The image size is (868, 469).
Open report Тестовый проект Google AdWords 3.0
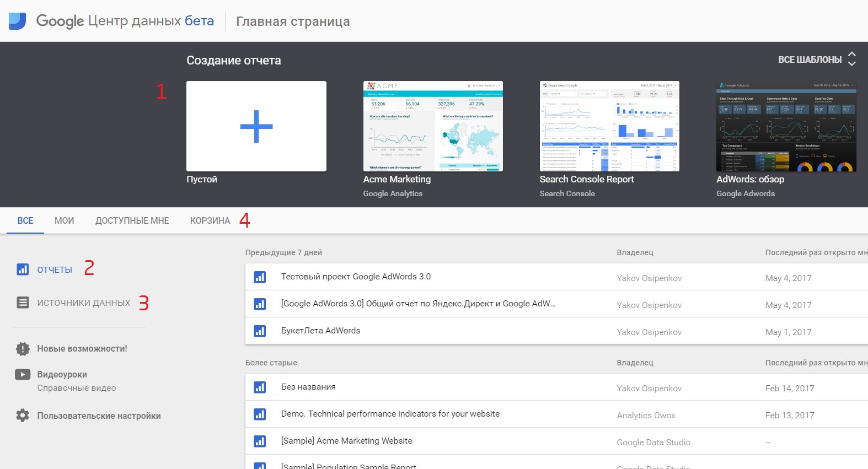[x=356, y=277]
